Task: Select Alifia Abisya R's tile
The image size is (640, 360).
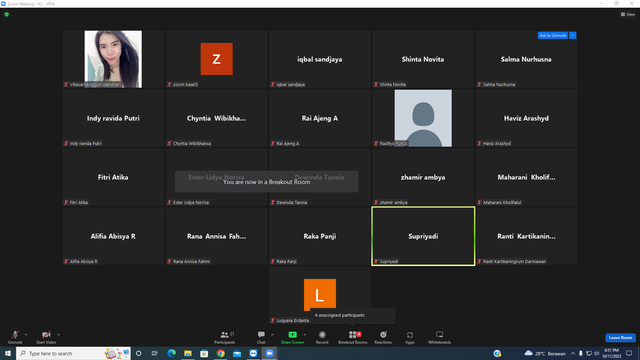Action: click(113, 236)
